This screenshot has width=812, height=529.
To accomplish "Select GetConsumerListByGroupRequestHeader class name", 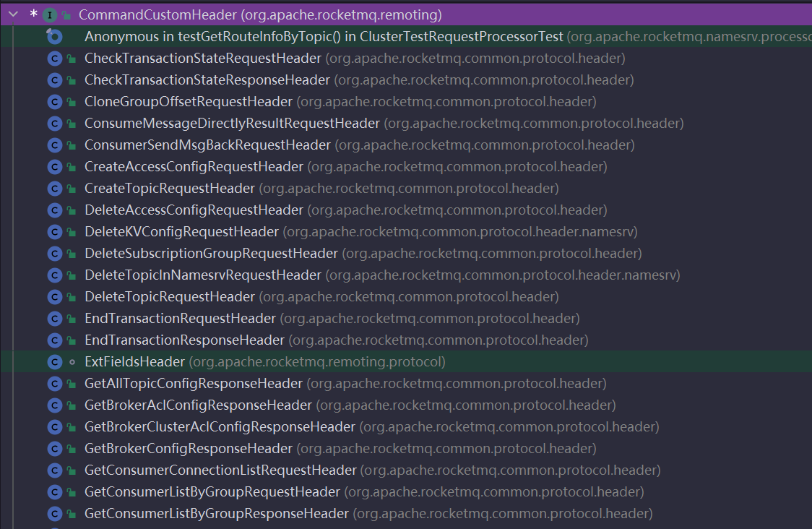I will [x=212, y=491].
